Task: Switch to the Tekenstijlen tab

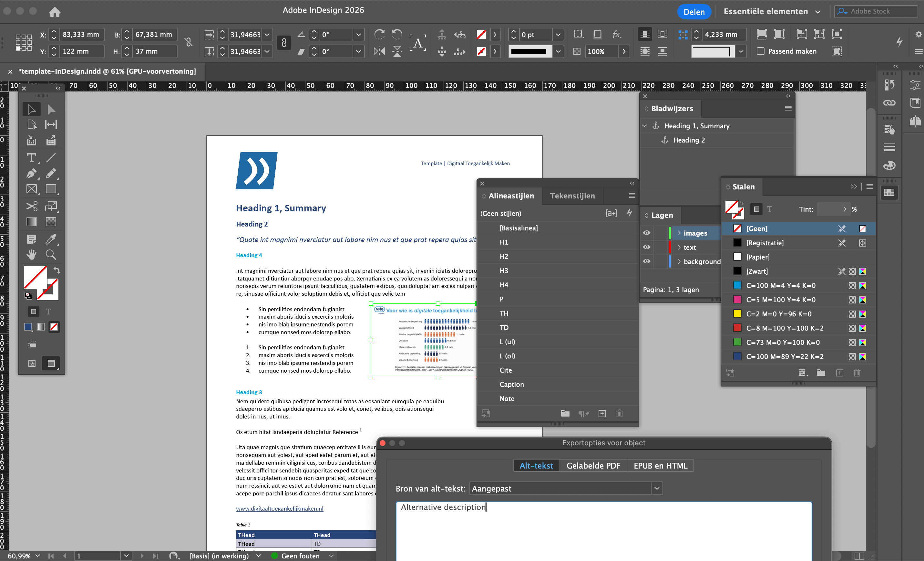Action: [x=572, y=196]
